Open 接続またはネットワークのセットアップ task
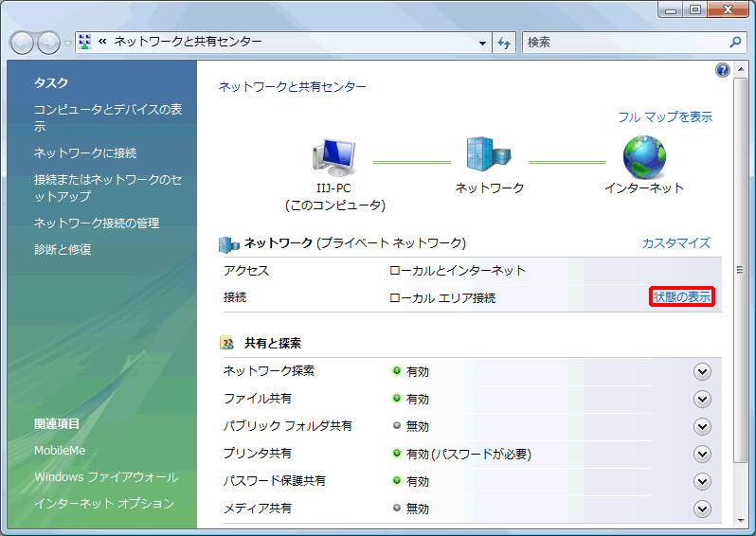756x536 pixels. (x=108, y=188)
